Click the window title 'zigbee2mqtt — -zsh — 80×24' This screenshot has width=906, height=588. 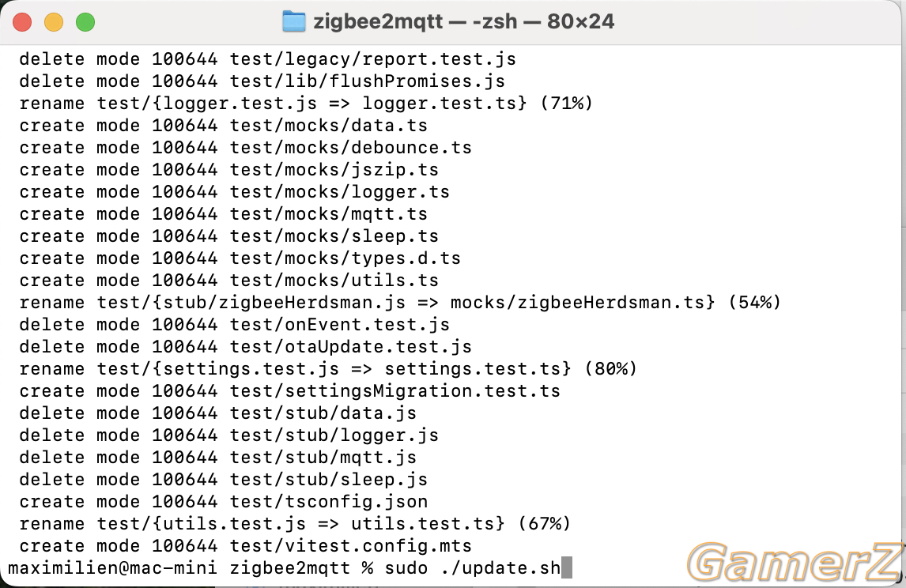click(463, 22)
